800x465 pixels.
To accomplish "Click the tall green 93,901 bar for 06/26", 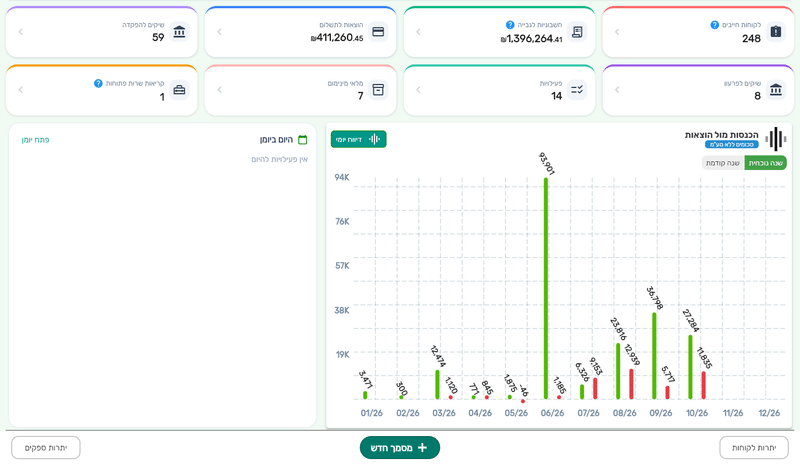I will [x=546, y=288].
